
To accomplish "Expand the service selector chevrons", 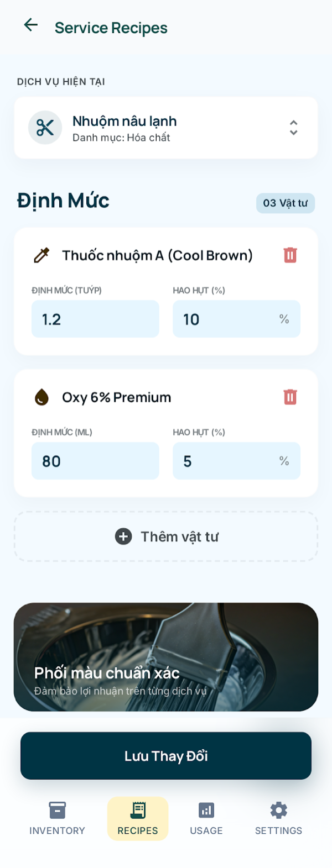I will 294,128.
